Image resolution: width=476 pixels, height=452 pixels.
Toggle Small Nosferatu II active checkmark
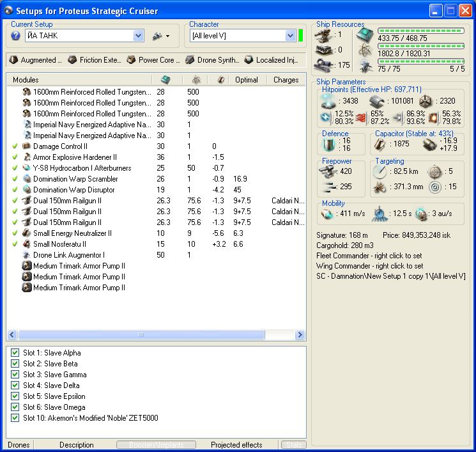pos(15,244)
